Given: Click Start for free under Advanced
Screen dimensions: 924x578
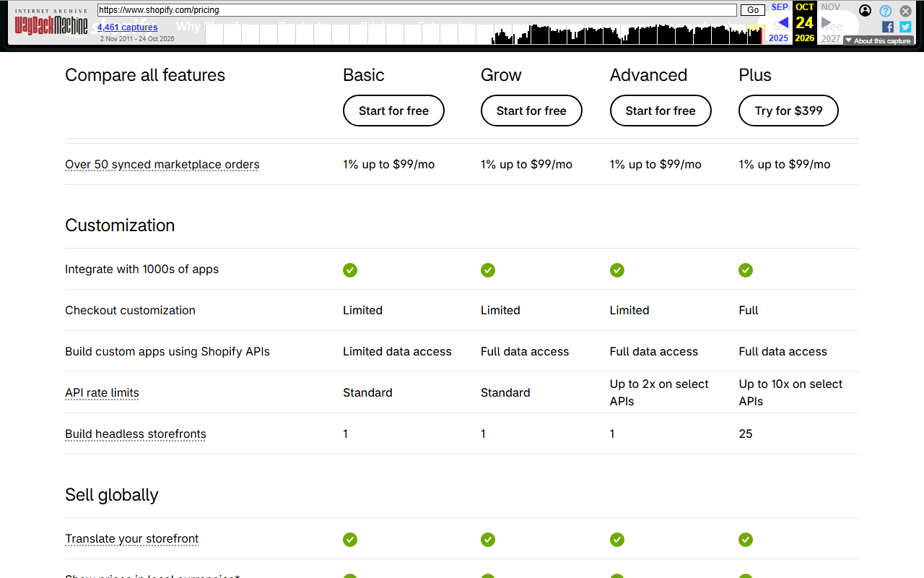Looking at the screenshot, I should (661, 111).
